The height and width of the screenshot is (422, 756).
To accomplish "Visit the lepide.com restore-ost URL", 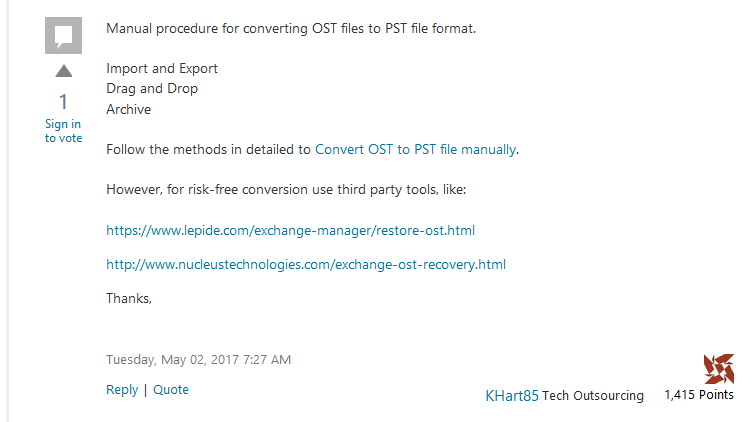I will click(290, 231).
